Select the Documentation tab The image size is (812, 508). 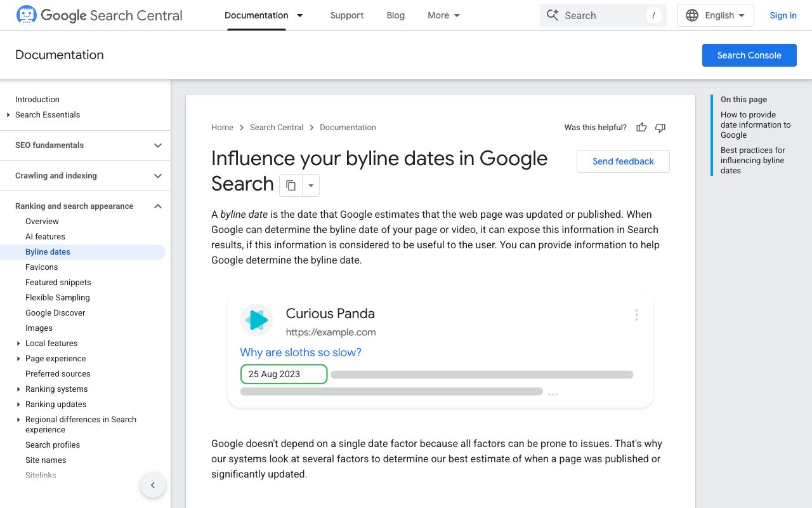[256, 15]
